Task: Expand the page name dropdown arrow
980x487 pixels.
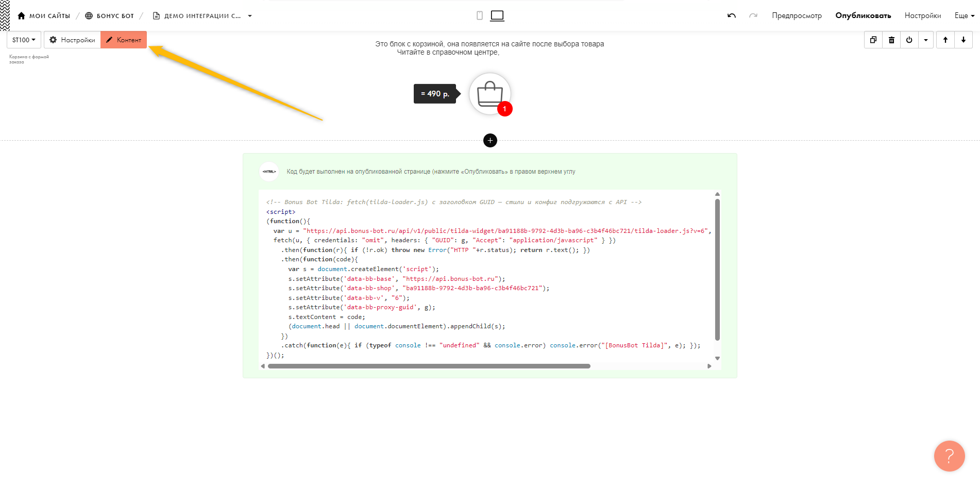Action: coord(250,16)
